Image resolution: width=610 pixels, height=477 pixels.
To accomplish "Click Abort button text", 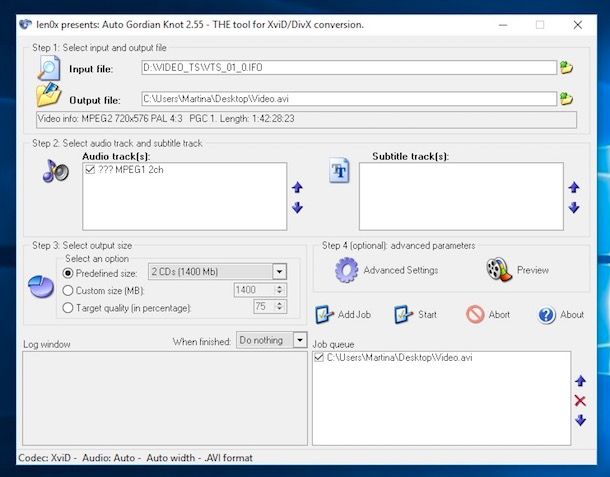I will [x=499, y=314].
